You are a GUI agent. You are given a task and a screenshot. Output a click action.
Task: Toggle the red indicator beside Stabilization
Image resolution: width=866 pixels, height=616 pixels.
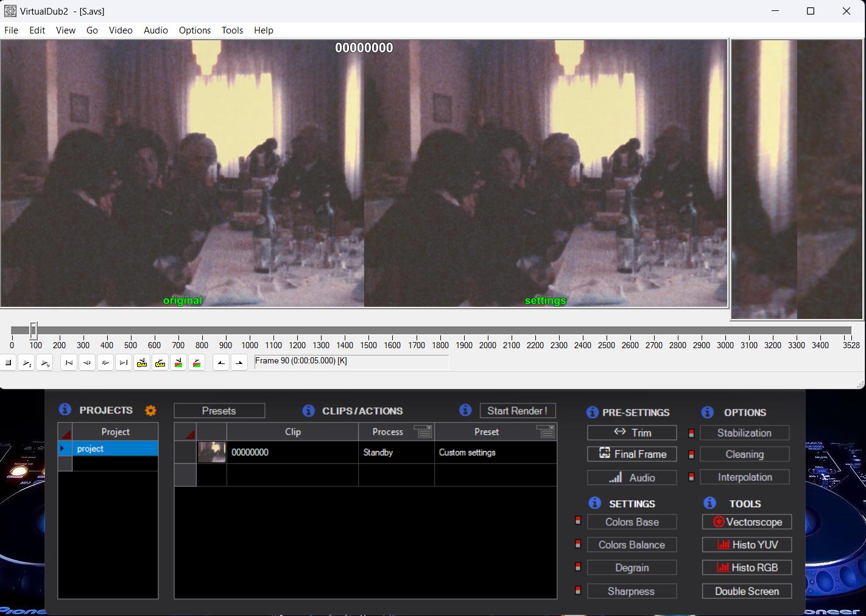tap(691, 433)
